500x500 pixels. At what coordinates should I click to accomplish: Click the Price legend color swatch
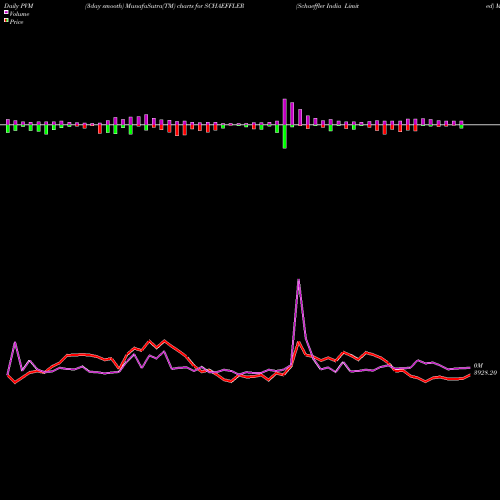(6, 20)
